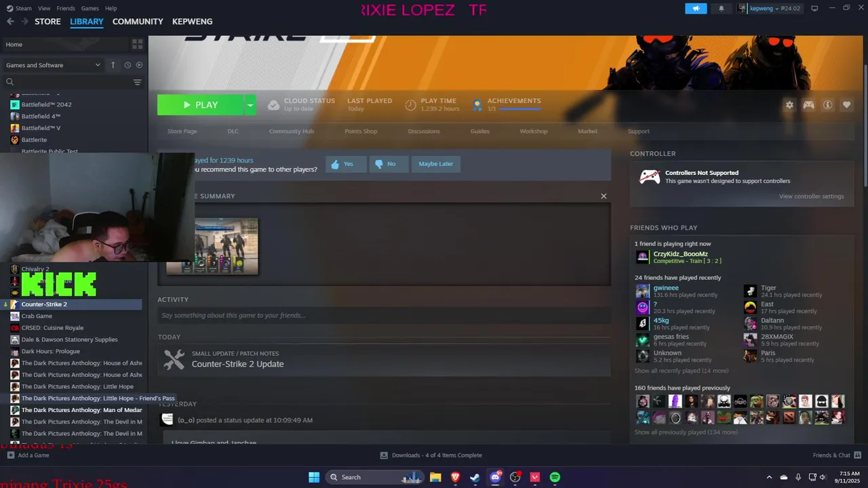
Task: Switch to the COMMUNITY section
Action: [138, 22]
